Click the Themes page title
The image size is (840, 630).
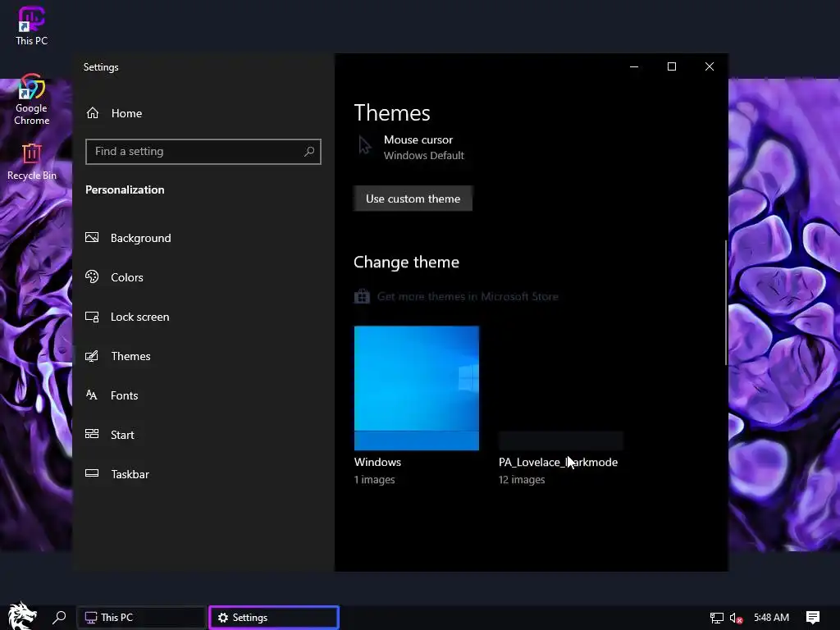392,113
